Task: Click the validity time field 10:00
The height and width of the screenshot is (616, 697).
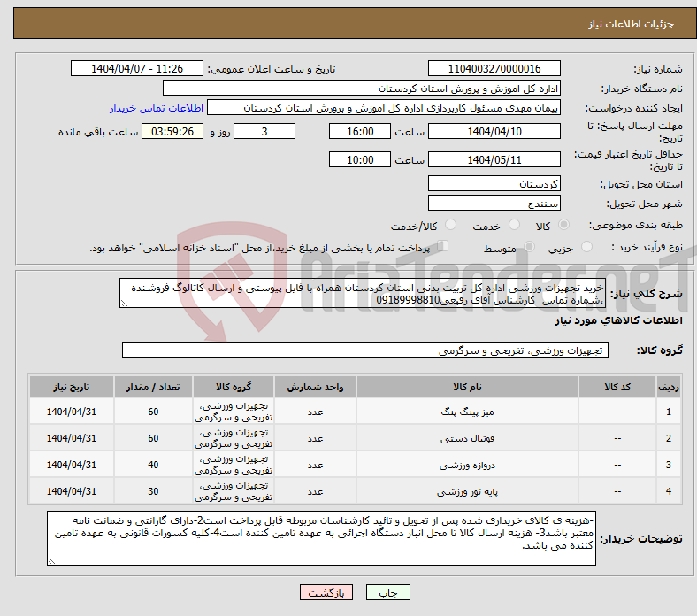Action: click(x=360, y=159)
